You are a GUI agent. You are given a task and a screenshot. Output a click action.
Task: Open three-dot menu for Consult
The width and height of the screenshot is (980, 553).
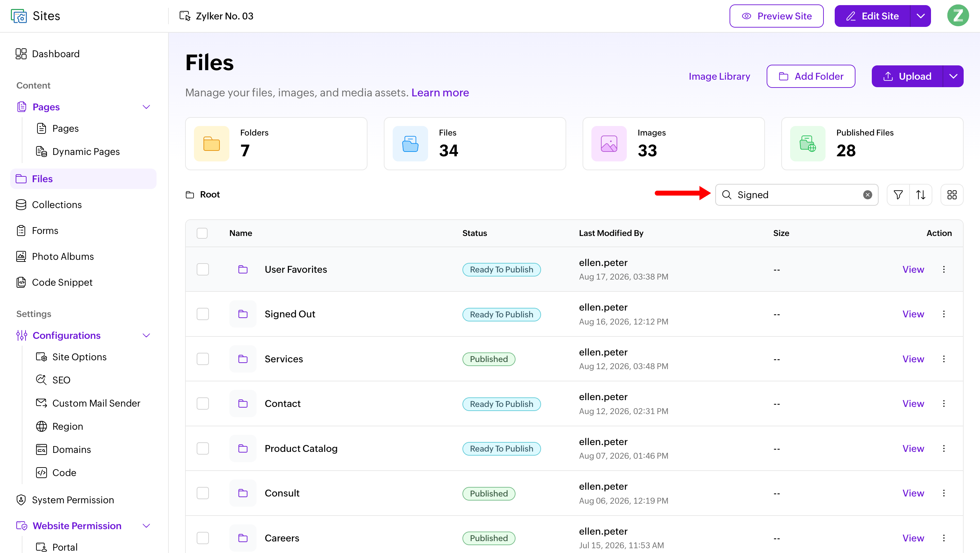click(944, 493)
